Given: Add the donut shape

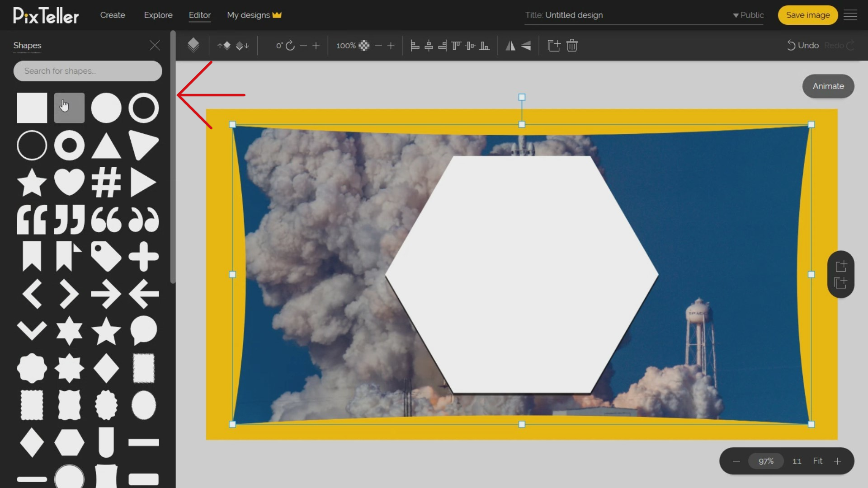Looking at the screenshot, I should (69, 145).
